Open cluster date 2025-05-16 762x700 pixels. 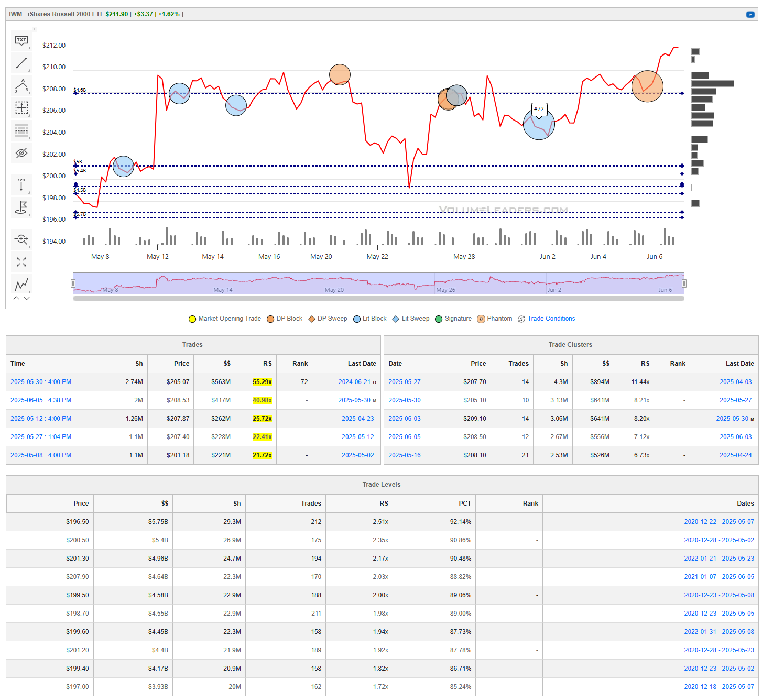pos(405,455)
